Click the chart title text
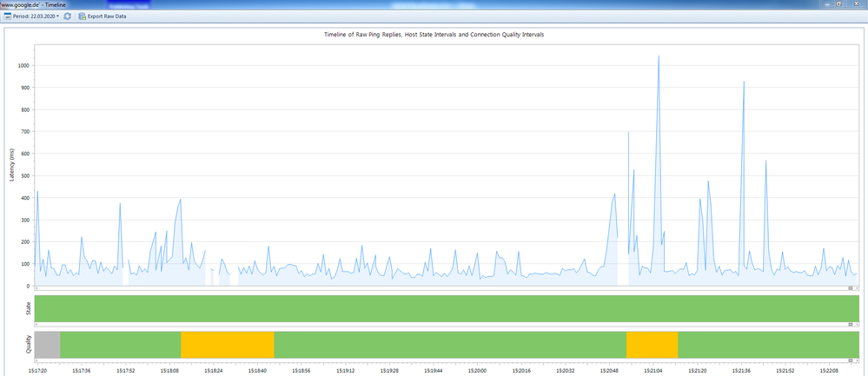 434,34
